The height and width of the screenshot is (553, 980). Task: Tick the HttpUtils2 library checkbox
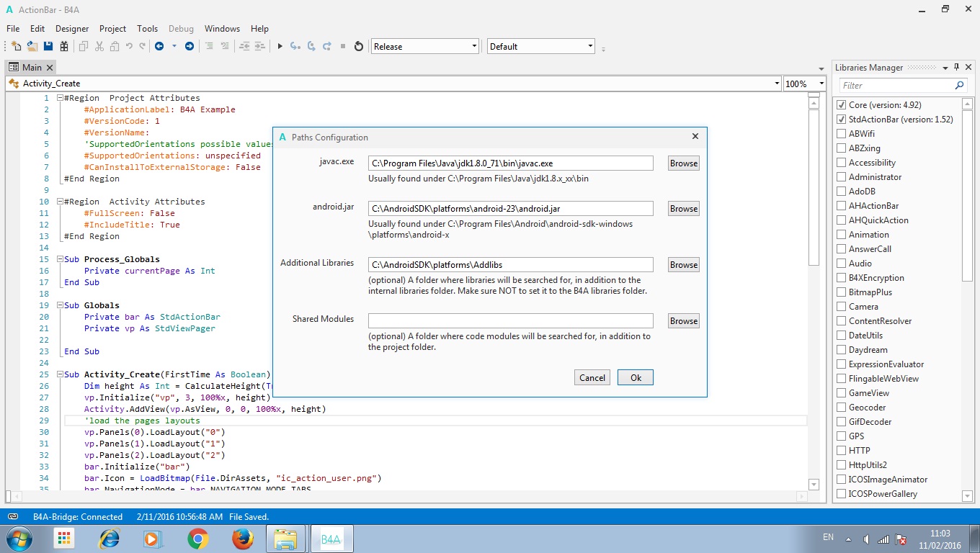pyautogui.click(x=842, y=465)
